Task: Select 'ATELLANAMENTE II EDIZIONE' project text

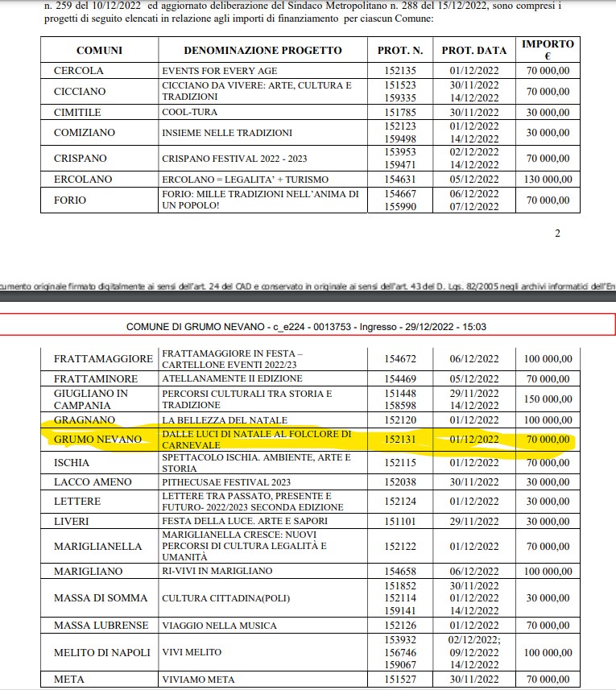Action: coord(233,378)
